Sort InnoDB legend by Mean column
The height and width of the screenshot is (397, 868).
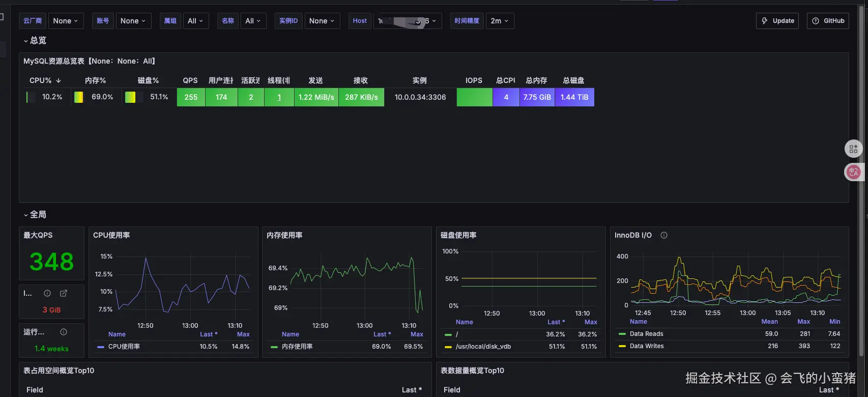tap(769, 322)
